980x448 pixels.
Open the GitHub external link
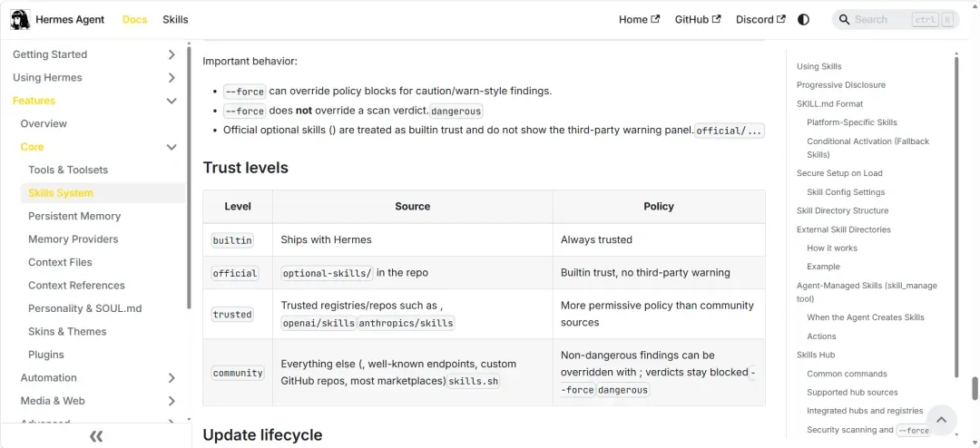[697, 19]
